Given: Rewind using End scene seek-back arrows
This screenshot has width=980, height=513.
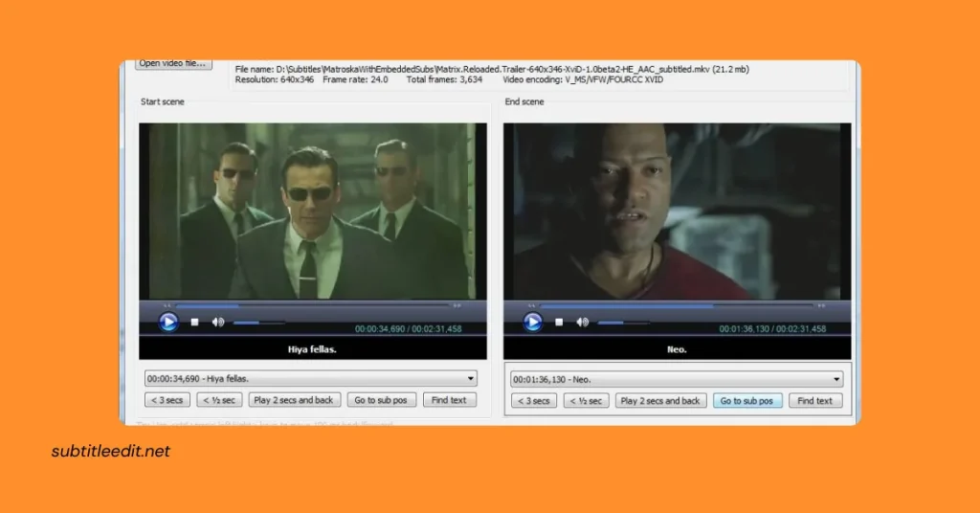Looking at the screenshot, I should [x=531, y=305].
